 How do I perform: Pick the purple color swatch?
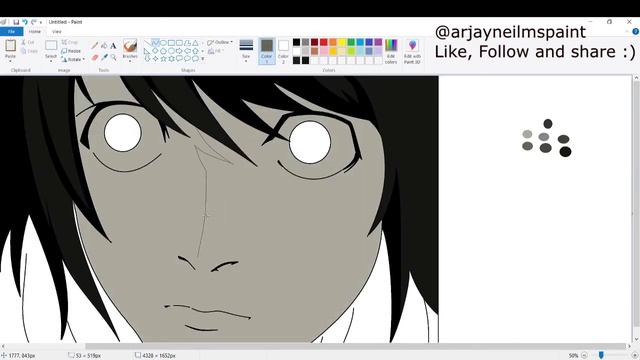pyautogui.click(x=378, y=42)
